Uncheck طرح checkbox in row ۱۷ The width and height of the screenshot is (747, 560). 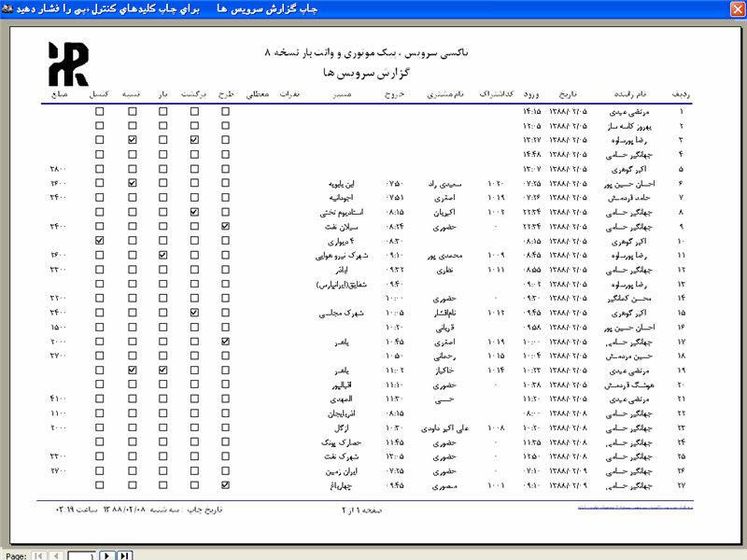click(x=225, y=342)
